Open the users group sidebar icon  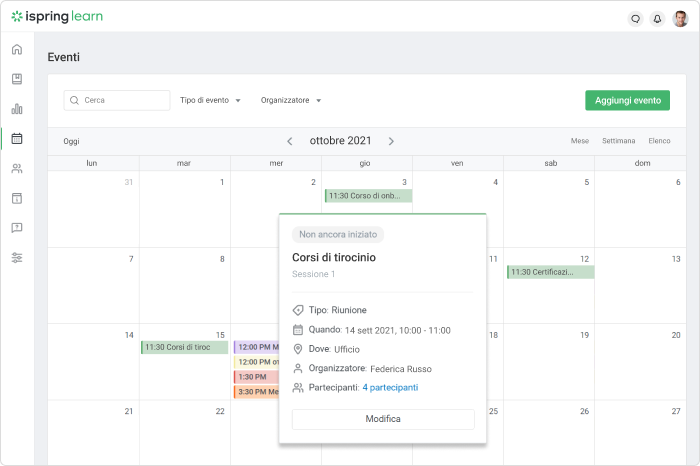pos(17,169)
